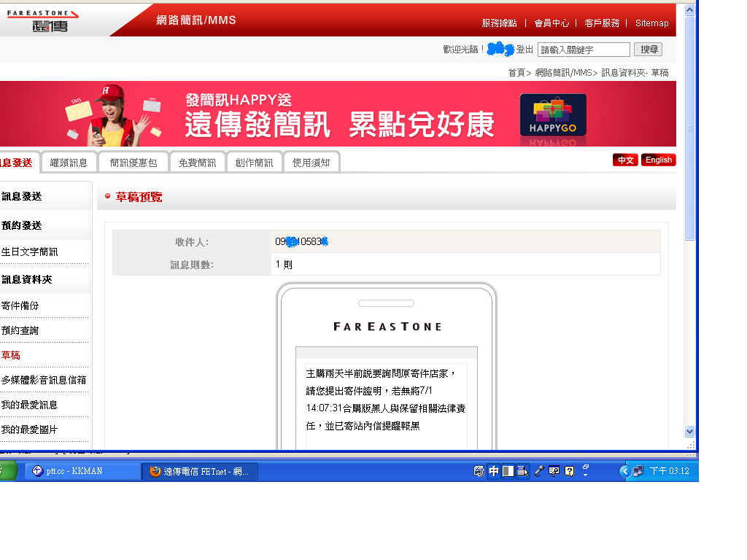Screen dimensions: 747x560
Task: Click the draft message text in phone preview
Action: (x=385, y=400)
